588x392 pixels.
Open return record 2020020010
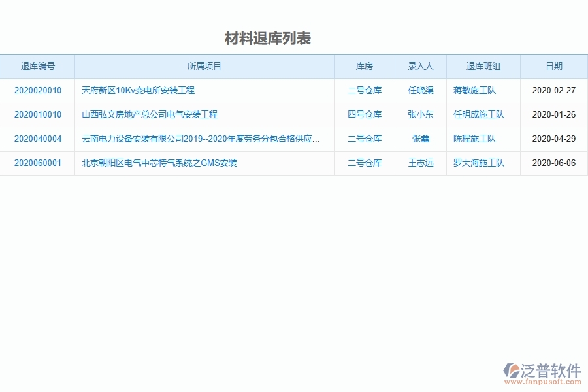coord(36,90)
